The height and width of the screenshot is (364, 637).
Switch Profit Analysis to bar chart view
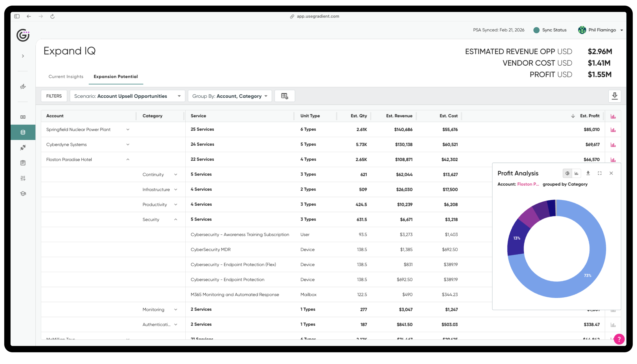pos(576,173)
